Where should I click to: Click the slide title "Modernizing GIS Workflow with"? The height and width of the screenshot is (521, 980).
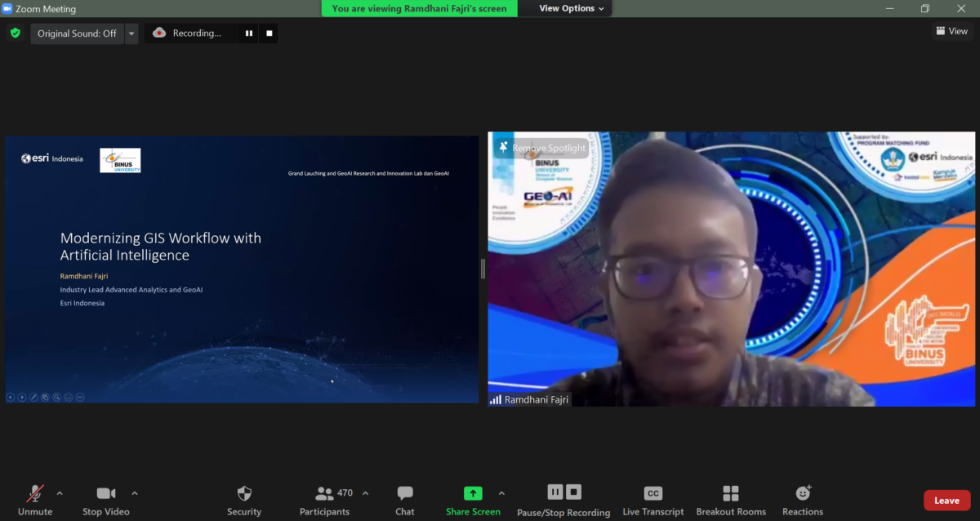point(161,238)
